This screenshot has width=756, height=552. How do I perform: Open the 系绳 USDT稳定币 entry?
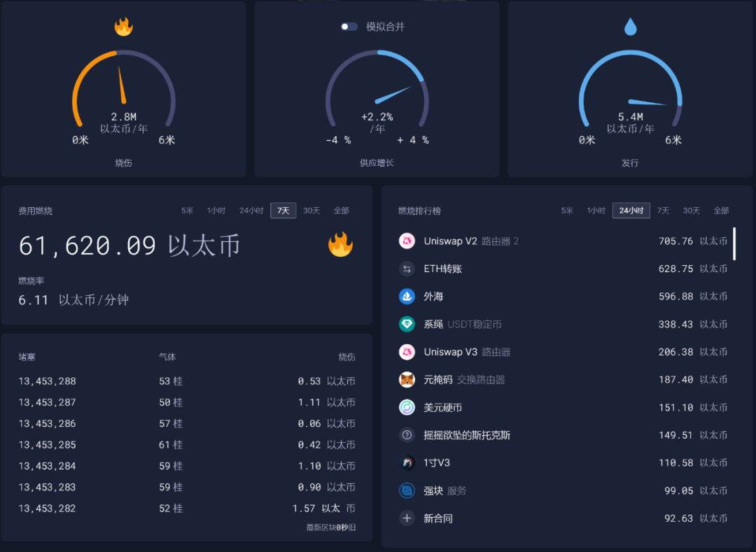(x=563, y=324)
